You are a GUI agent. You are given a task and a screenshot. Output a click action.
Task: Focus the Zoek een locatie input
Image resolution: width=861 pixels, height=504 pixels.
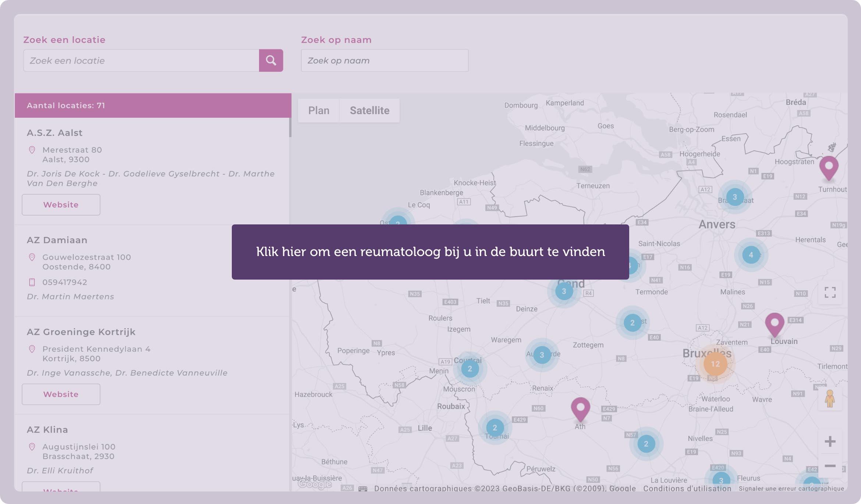pos(141,61)
